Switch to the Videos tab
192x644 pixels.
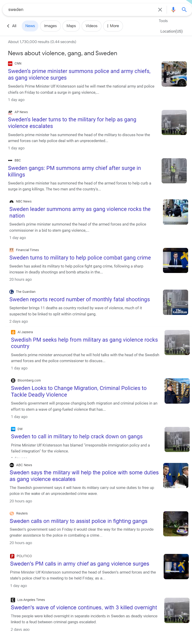click(91, 26)
